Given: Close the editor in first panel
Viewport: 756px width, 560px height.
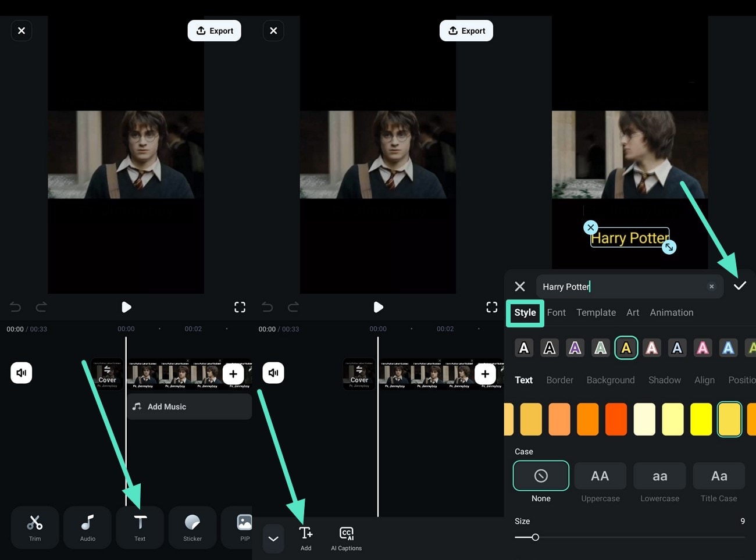Looking at the screenshot, I should click(x=22, y=31).
